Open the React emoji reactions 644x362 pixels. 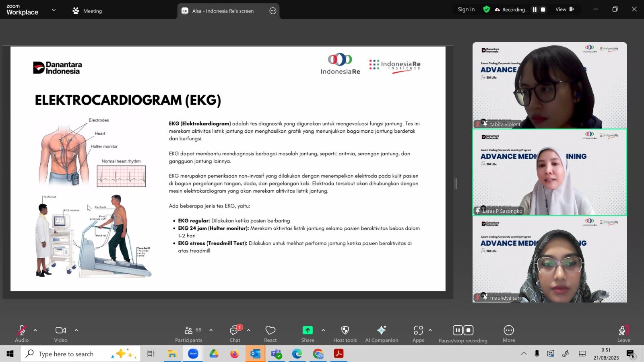tap(270, 333)
